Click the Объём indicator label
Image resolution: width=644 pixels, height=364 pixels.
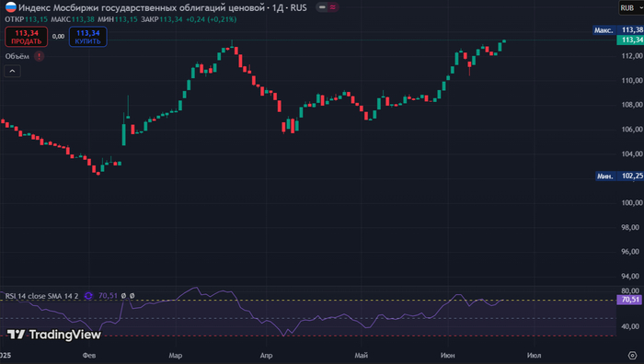tap(17, 56)
